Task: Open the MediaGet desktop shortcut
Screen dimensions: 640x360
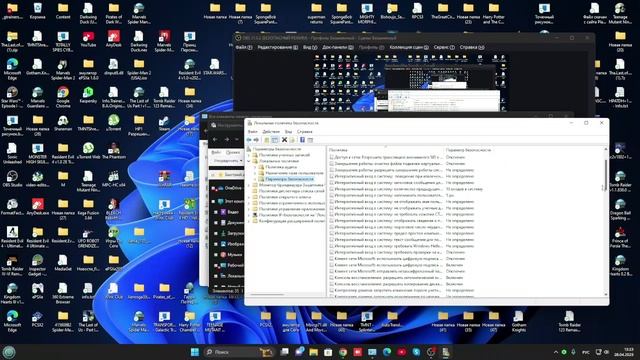Action: pyautogui.click(x=63, y=263)
